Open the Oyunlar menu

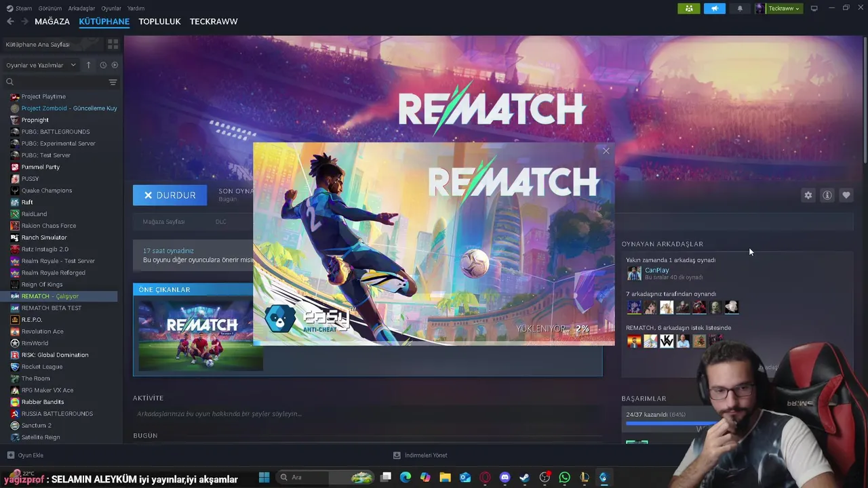[x=111, y=8]
